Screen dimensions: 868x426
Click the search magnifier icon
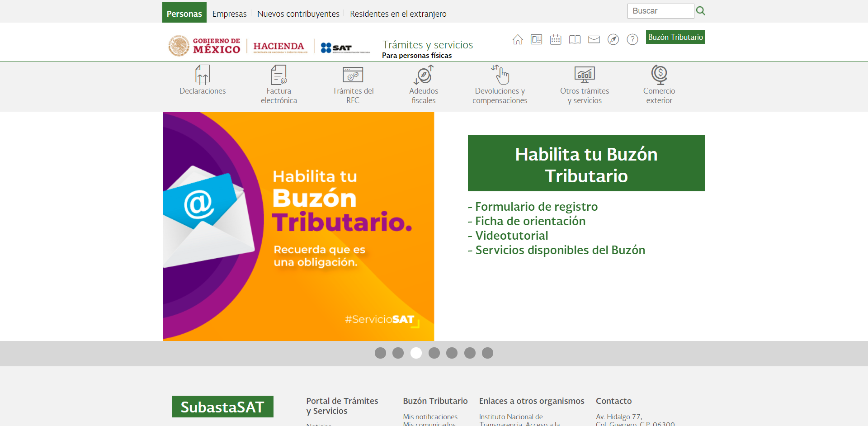700,11
